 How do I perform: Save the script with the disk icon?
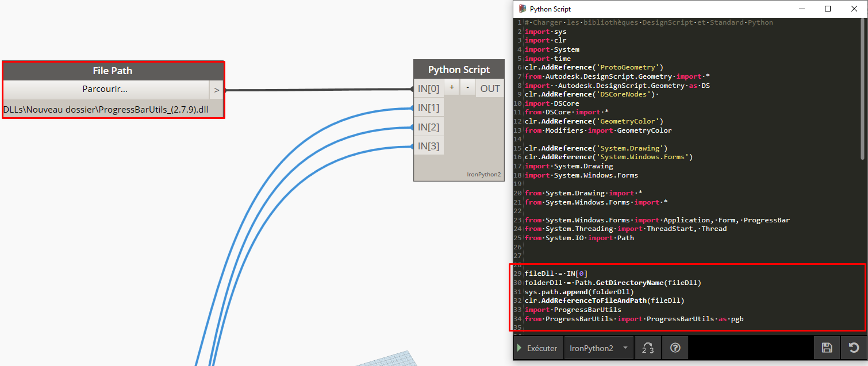point(827,348)
